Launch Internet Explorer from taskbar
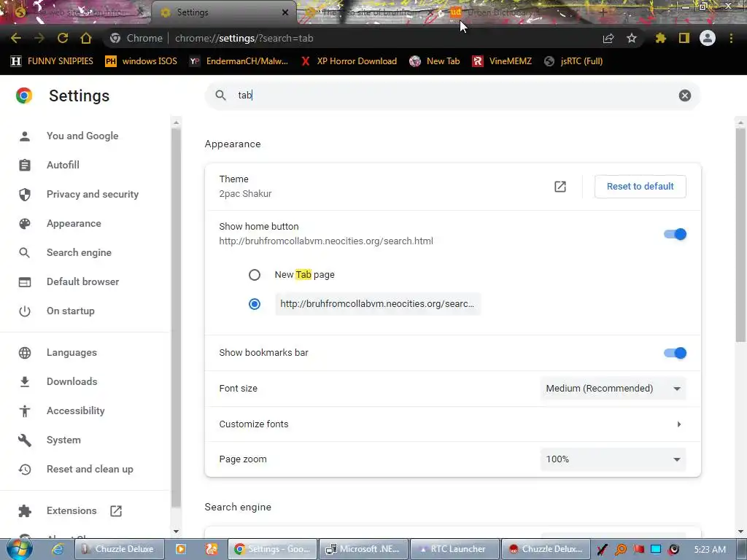Screen dimensions: 747x560 click(x=57, y=549)
